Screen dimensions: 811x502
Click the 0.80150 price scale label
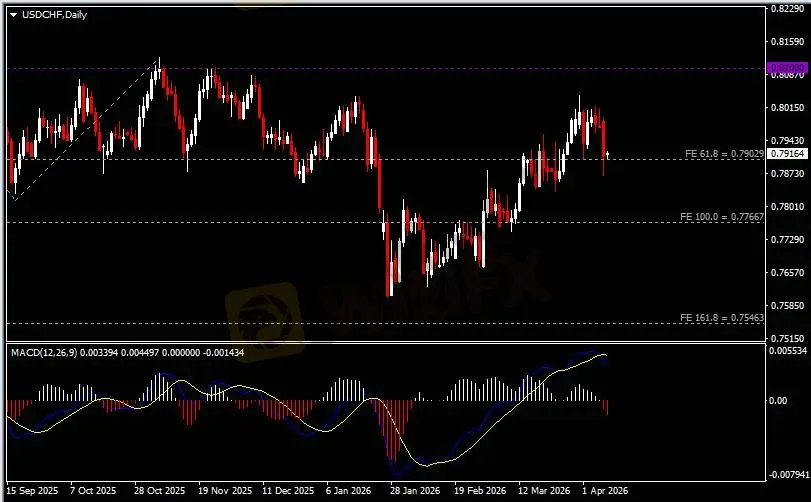coord(786,108)
